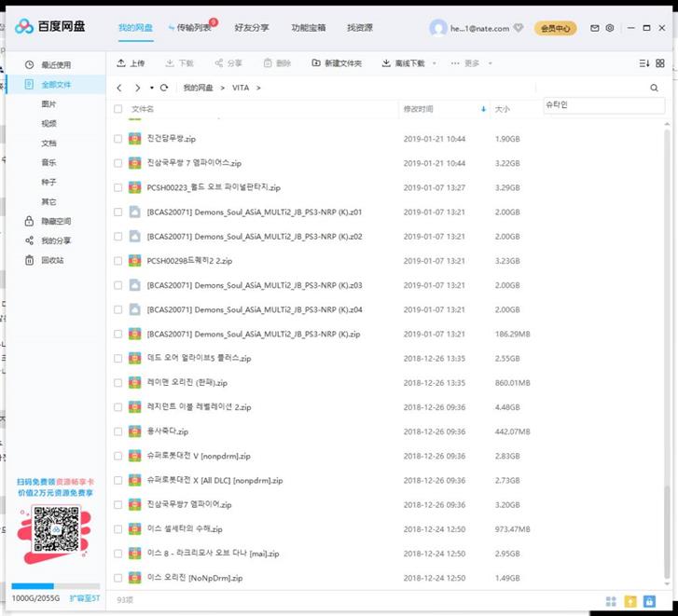Viewport: 678px width, 616px height.
Task: Click the upload toolbar button
Action: 131,63
